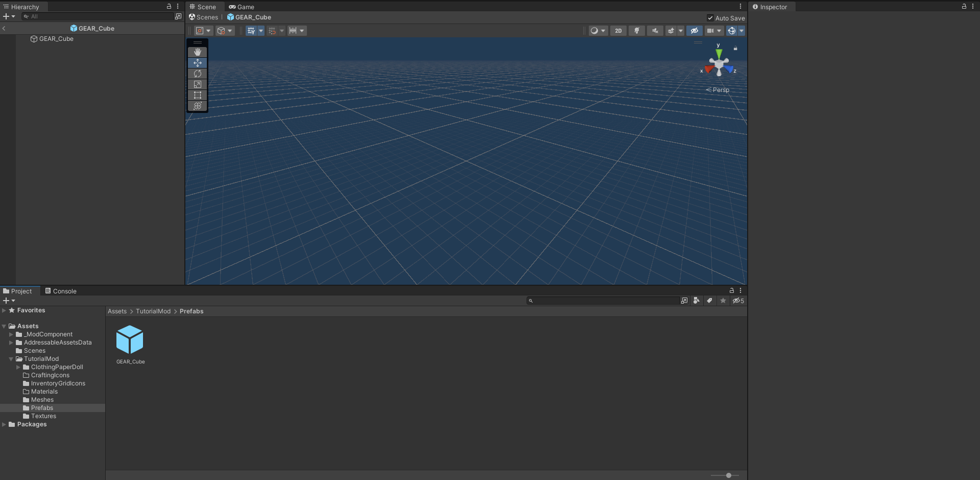Select the Rect transform tool
The height and width of the screenshot is (480, 980).
pos(198,95)
